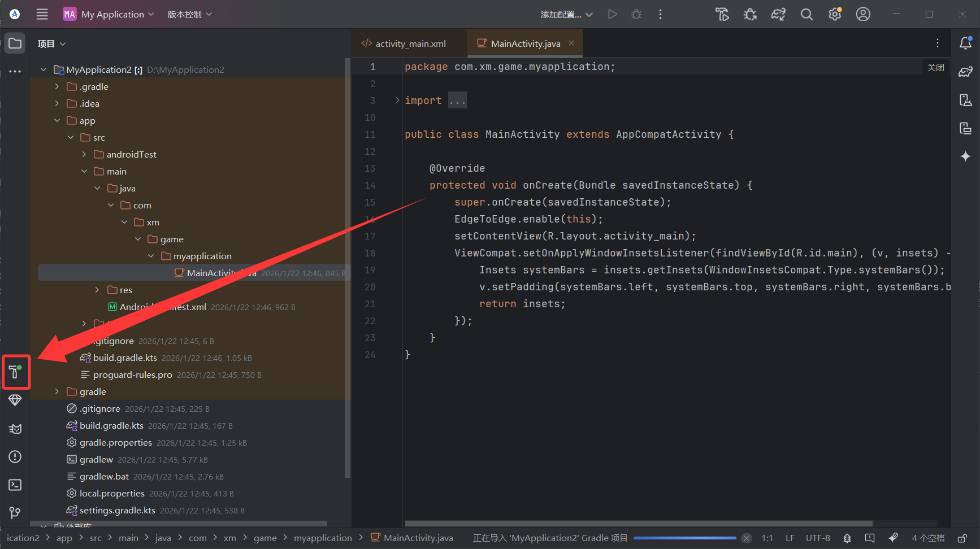Image resolution: width=980 pixels, height=549 pixels.
Task: Toggle the read-only lock in status bar
Action: [x=962, y=538]
